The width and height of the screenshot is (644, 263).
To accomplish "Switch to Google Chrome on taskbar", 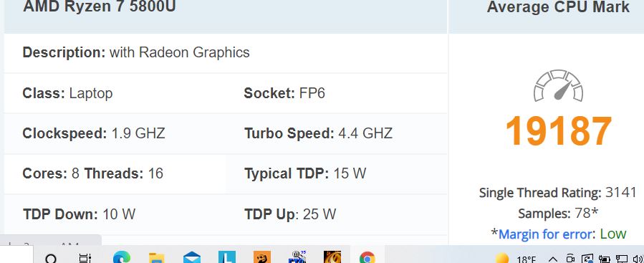I will (367, 258).
